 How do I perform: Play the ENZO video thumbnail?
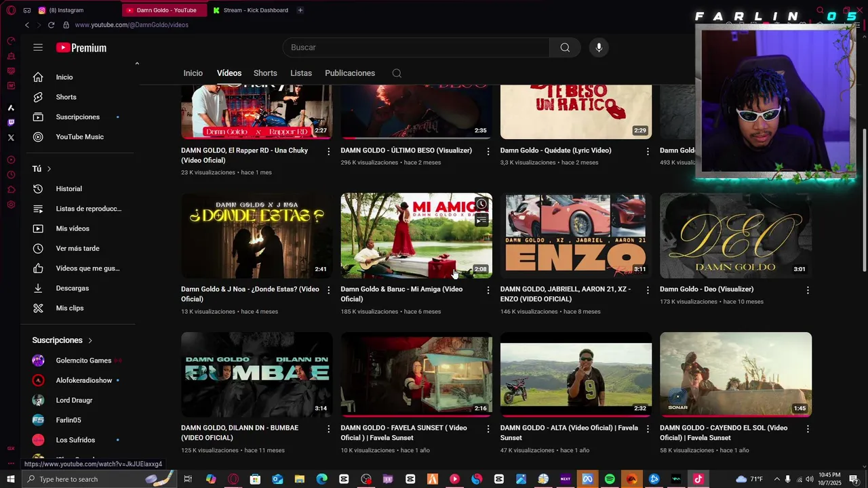[576, 236]
